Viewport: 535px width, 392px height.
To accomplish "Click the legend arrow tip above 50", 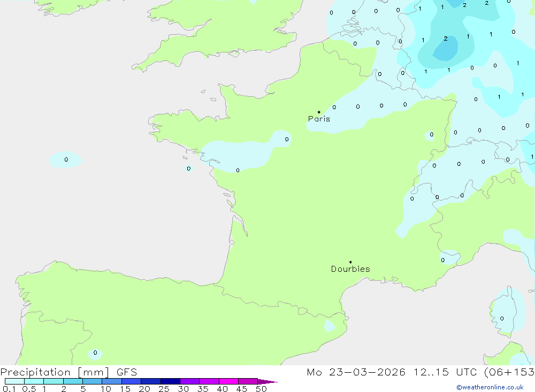I will [267, 381].
